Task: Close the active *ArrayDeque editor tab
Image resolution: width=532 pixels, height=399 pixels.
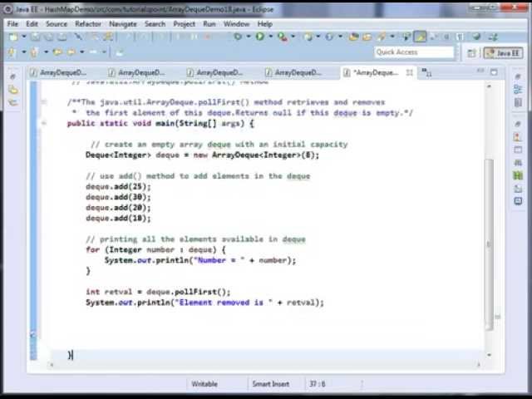Action: (x=410, y=72)
